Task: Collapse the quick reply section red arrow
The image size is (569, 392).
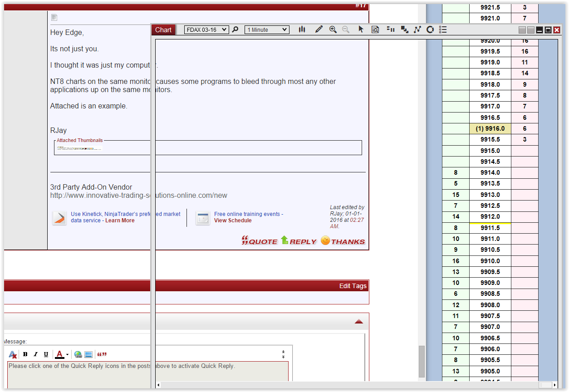Action: click(x=359, y=321)
